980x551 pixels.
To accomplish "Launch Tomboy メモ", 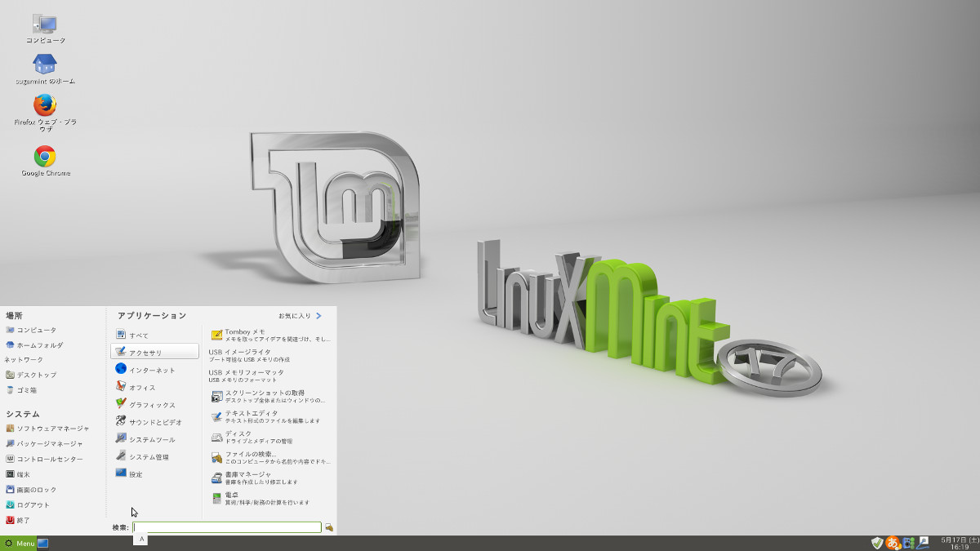I will [270, 335].
